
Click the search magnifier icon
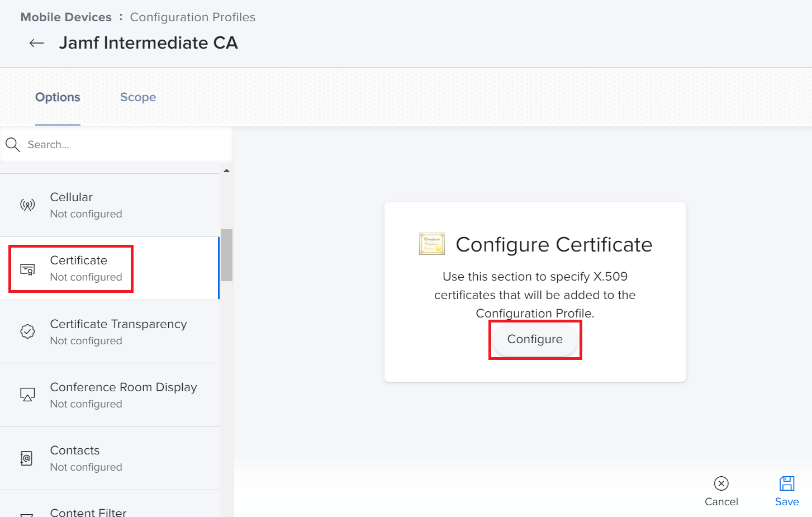13,145
